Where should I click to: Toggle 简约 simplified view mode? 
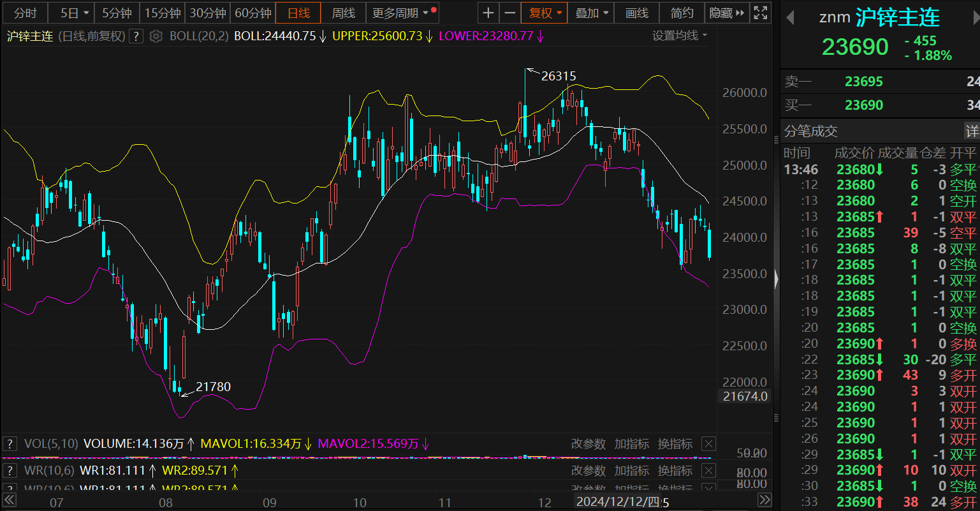tap(682, 13)
